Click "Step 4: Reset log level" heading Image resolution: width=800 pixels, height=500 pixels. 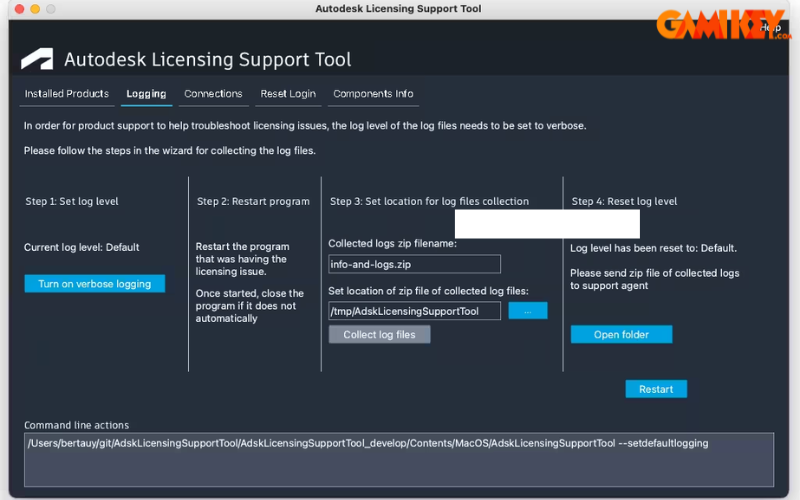pos(624,202)
